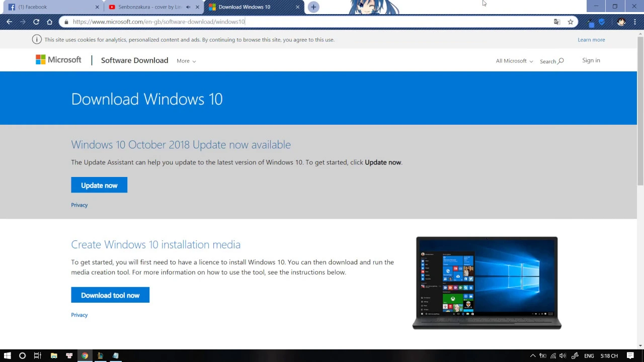
Task: Click the cookie notice info icon
Action: point(37,40)
